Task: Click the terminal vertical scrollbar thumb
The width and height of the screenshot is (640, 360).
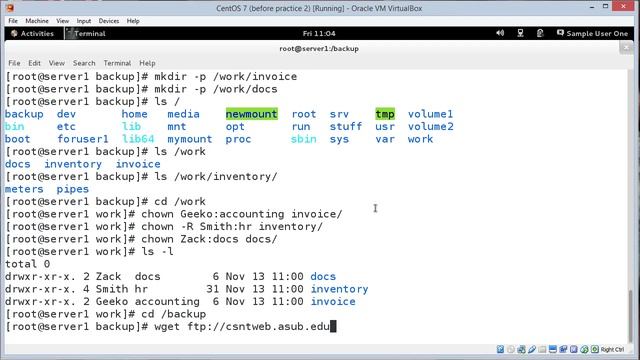Action: [x=631, y=315]
